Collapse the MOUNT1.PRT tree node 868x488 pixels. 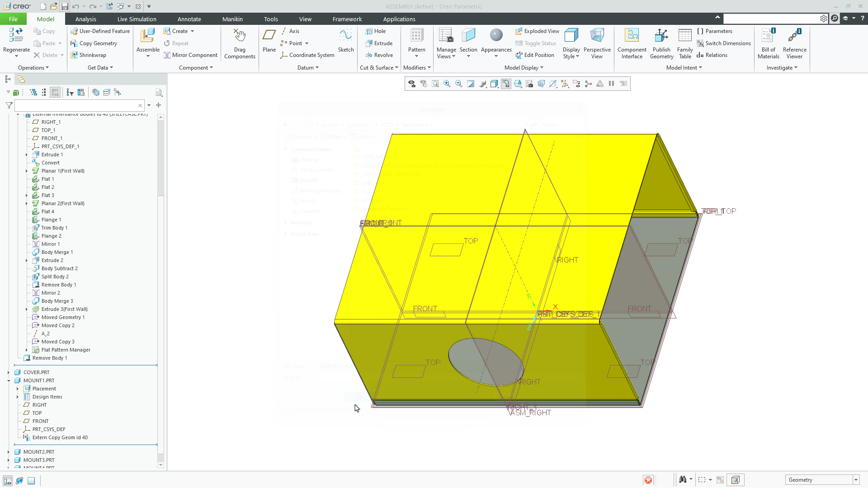pos(8,380)
